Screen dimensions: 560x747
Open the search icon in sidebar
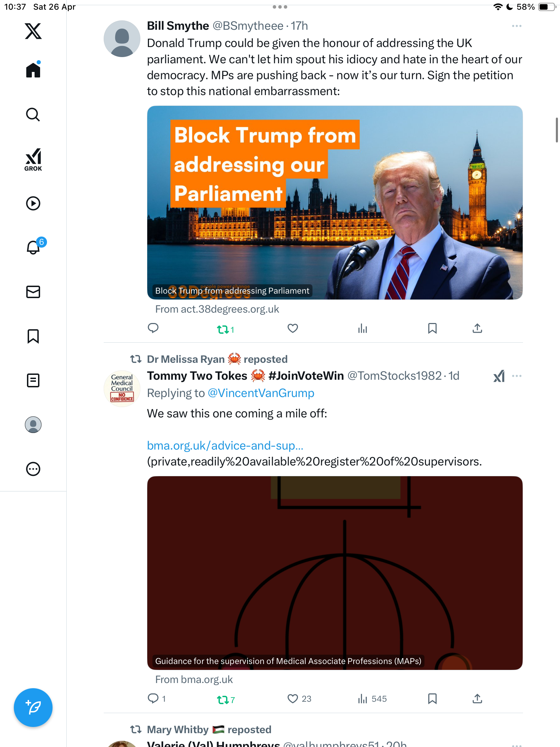33,115
